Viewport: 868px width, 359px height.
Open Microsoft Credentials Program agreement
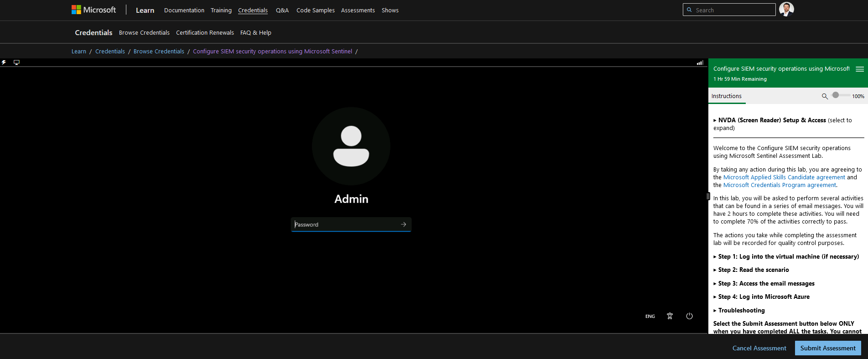click(780, 185)
